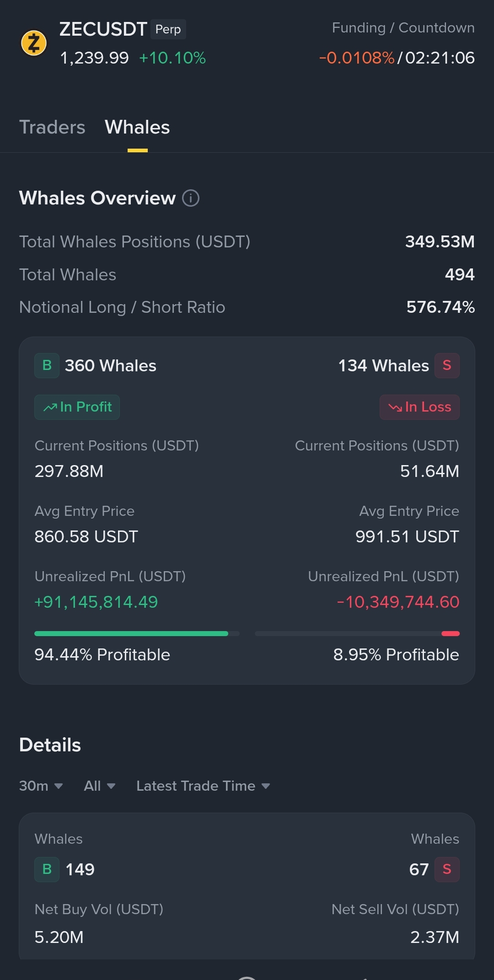This screenshot has width=494, height=980.
Task: Tap the green B badge beside 360 Whales
Action: tap(47, 365)
